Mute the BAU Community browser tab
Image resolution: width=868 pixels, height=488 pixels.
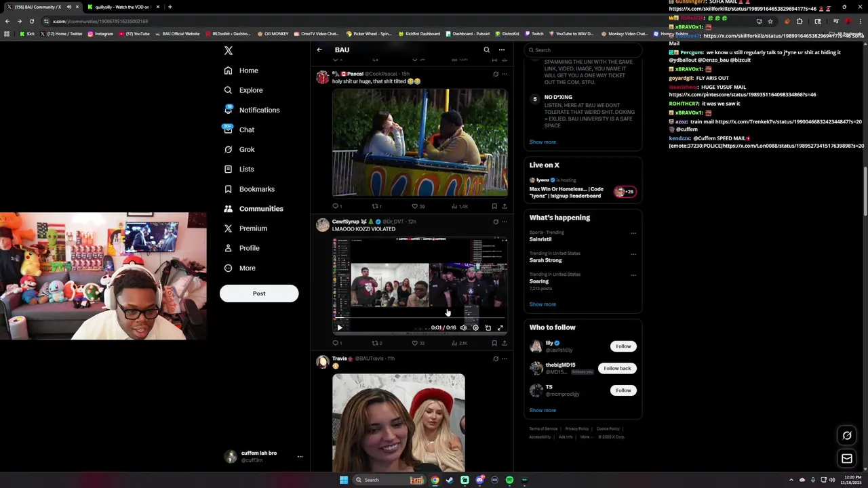click(x=68, y=7)
